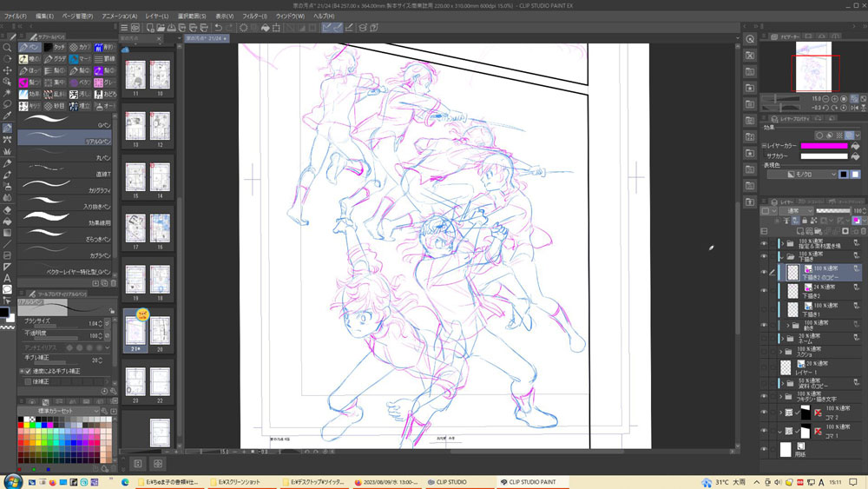The image size is (868, 489).
Task: Collapse the コマ 1 frame folder
Action: (780, 432)
